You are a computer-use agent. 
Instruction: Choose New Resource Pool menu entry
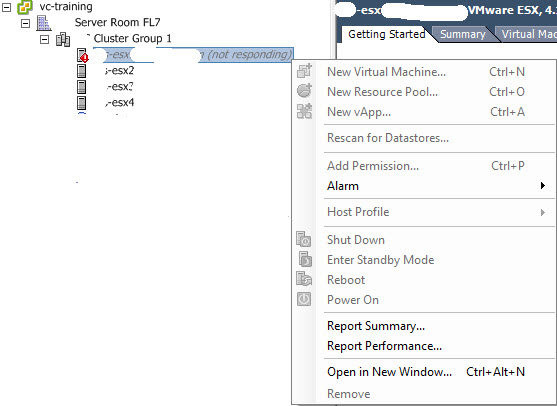pos(424,92)
